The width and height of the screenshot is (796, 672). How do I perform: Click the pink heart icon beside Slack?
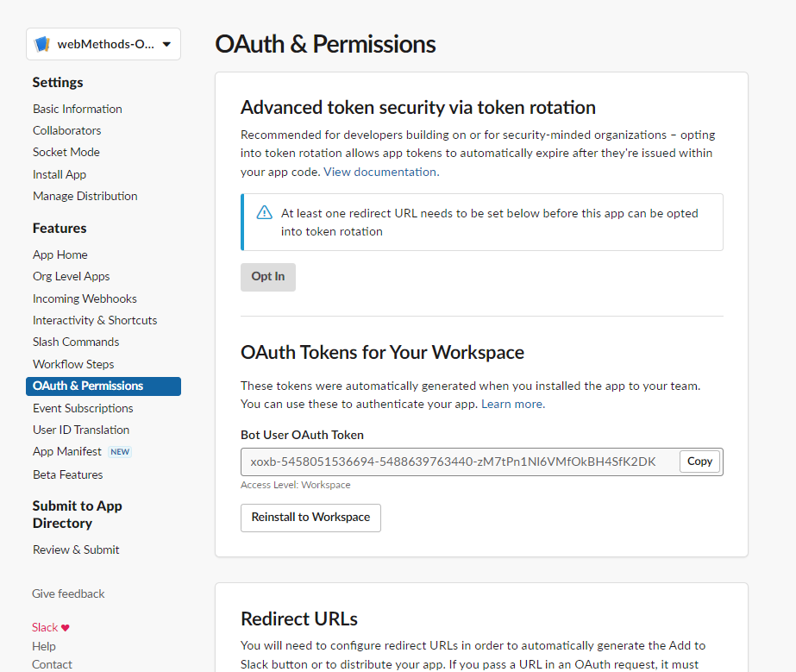[x=66, y=628]
